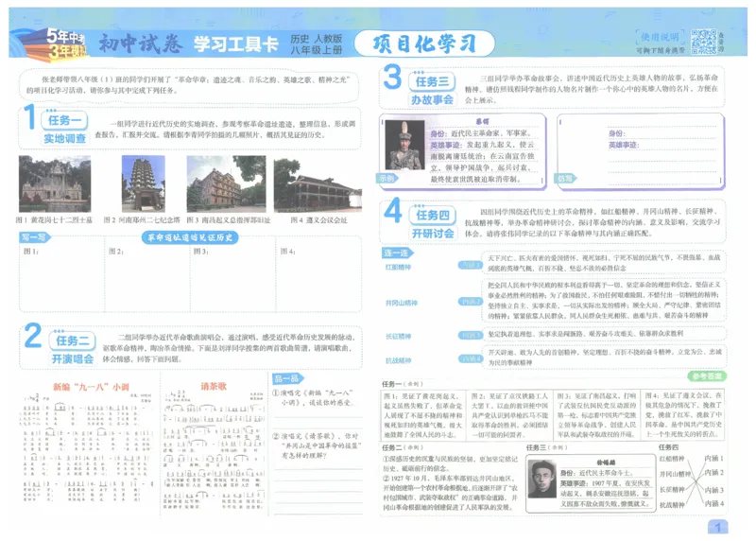Click 内涵 1 in the 任务四 answer key
The height and width of the screenshot is (541, 756).
pos(714,458)
